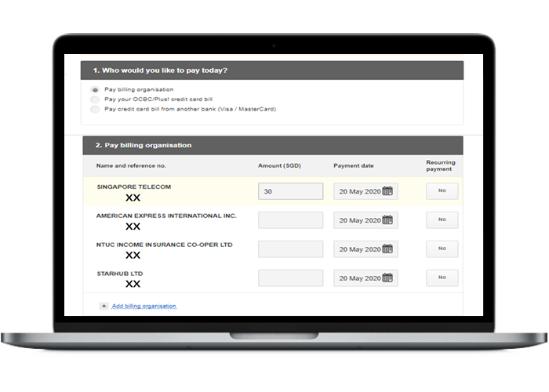This screenshot has width=549, height=392.
Task: Click Name and reference no. column header
Action: [x=131, y=165]
